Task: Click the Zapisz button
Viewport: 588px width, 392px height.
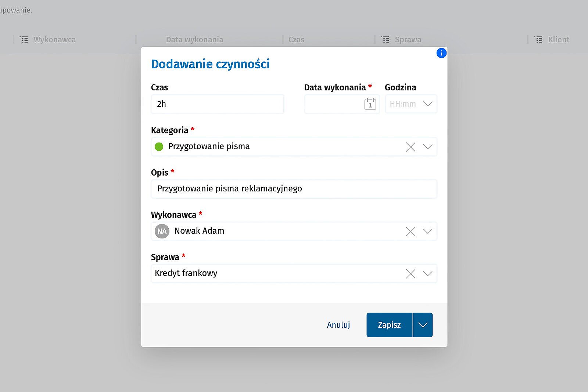Action: tap(389, 325)
